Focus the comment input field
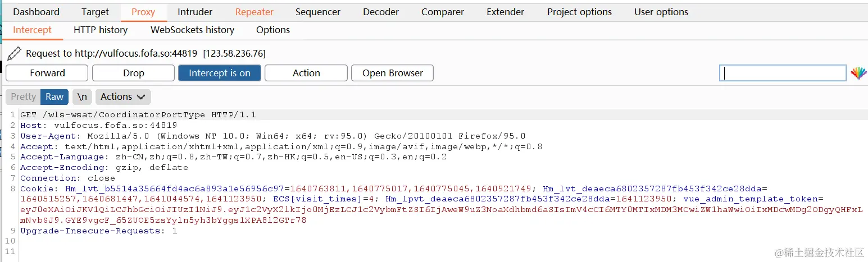The width and height of the screenshot is (868, 262). [x=783, y=73]
